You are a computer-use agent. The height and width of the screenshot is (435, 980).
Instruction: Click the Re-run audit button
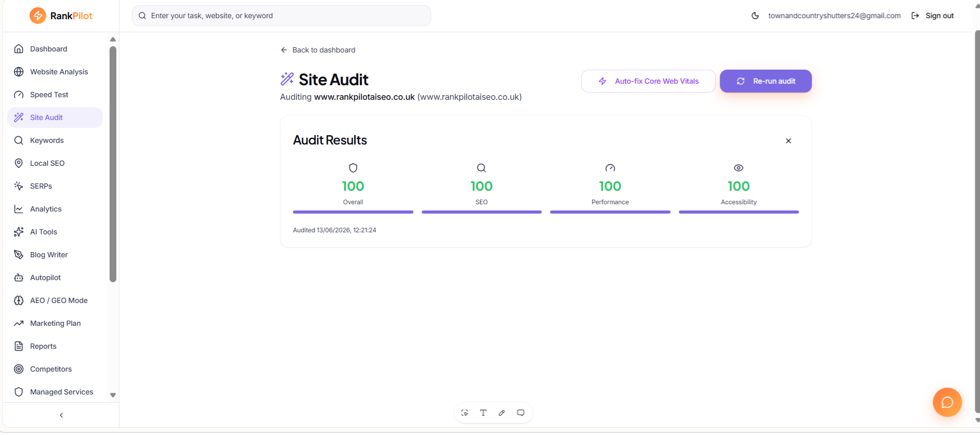tap(766, 81)
